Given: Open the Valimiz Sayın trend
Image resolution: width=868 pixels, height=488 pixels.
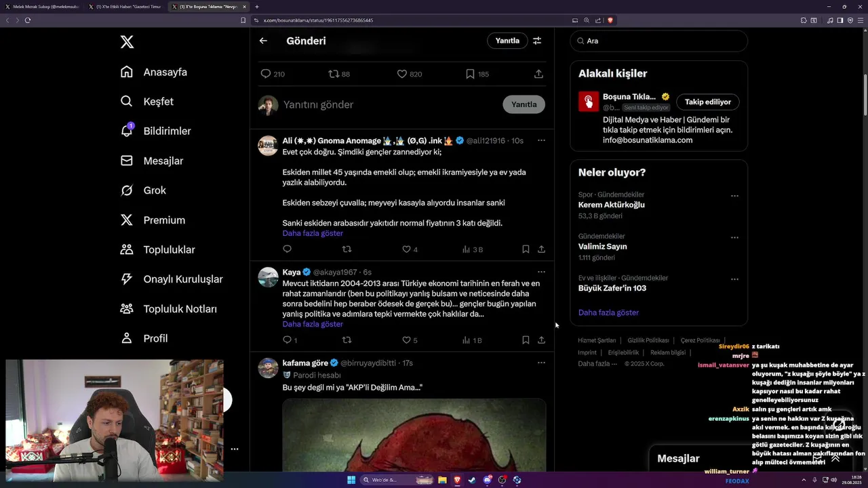Looking at the screenshot, I should [603, 247].
